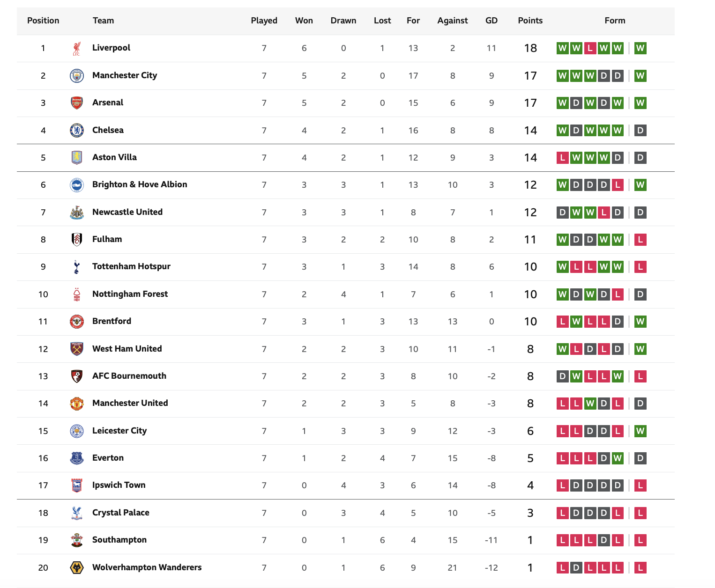Click the Everton badge icon
The height and width of the screenshot is (588, 715).
click(x=77, y=458)
